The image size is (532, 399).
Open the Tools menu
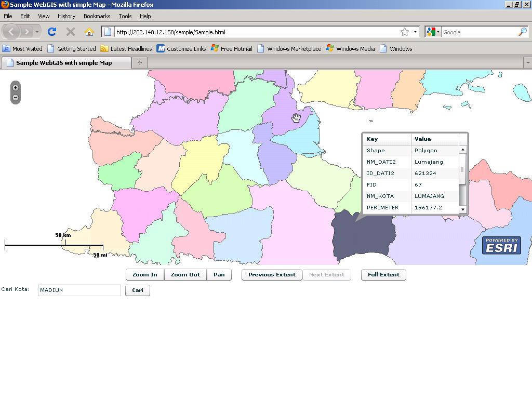(x=125, y=16)
